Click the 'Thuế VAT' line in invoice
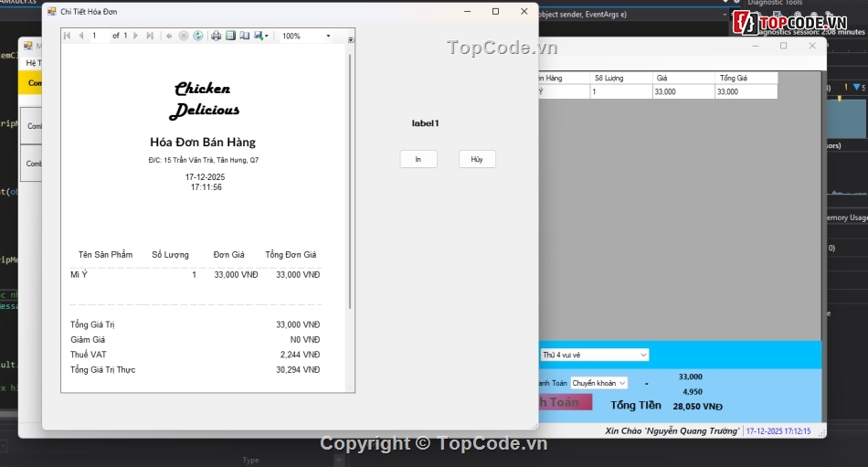 pos(196,355)
